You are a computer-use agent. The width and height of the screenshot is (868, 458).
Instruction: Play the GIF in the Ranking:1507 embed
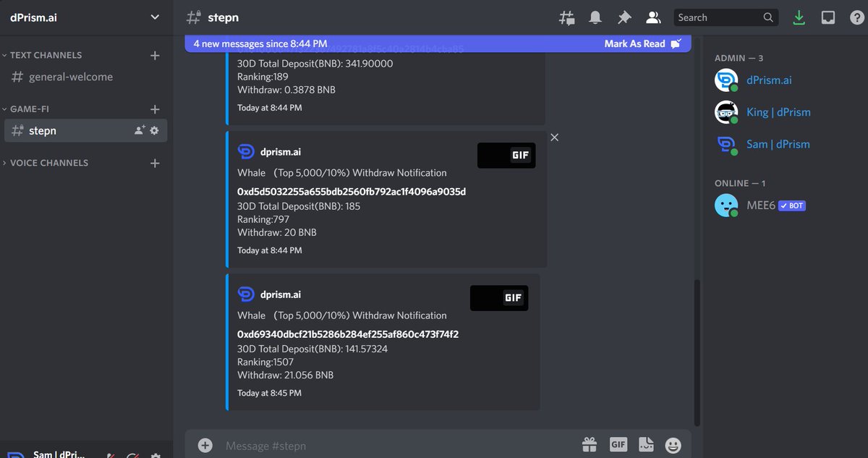499,298
